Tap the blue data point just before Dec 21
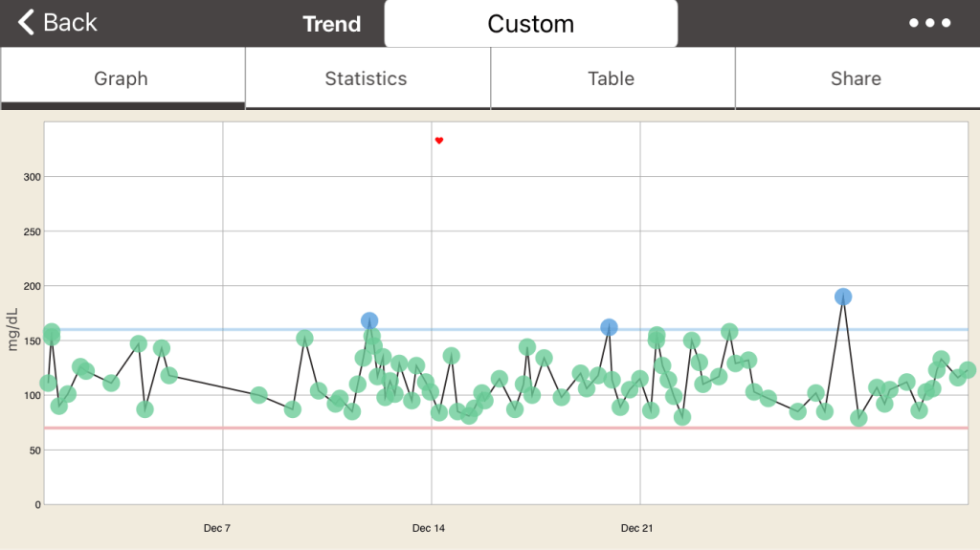The width and height of the screenshot is (980, 550). (x=609, y=327)
